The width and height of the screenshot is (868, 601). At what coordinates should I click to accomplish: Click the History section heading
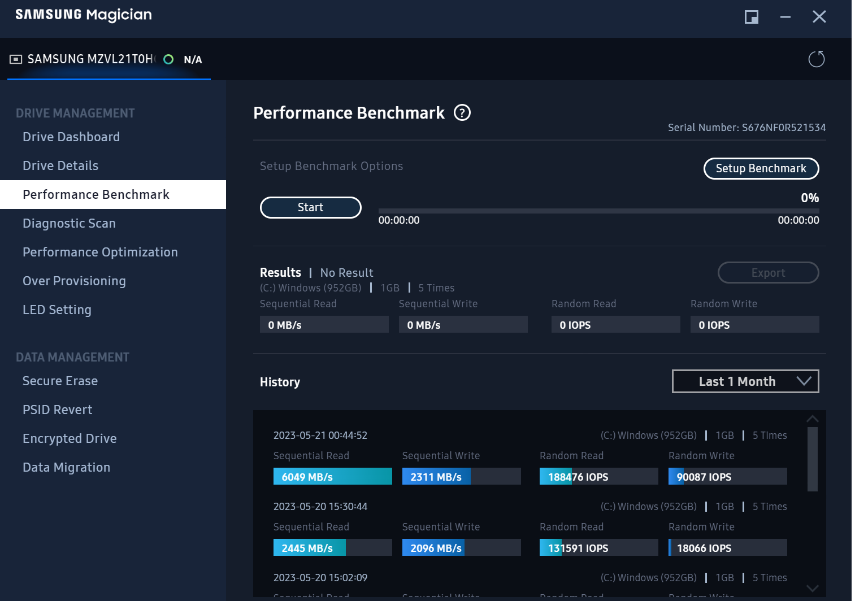click(280, 382)
